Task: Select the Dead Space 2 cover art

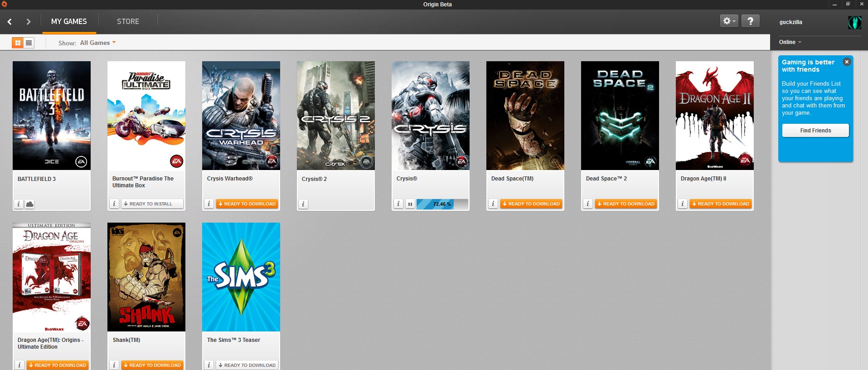Action: (x=620, y=116)
